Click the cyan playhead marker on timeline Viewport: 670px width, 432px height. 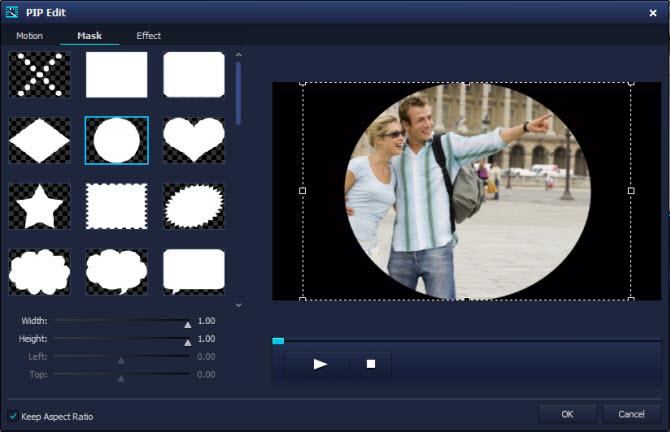click(x=278, y=341)
